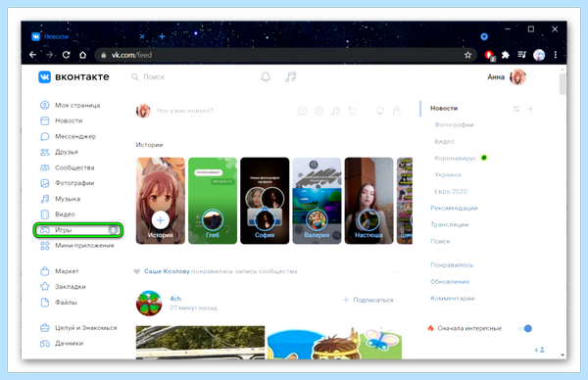Screen dimensions: 588x380
Task: Select the Фотографии news filter
Action: pos(454,124)
